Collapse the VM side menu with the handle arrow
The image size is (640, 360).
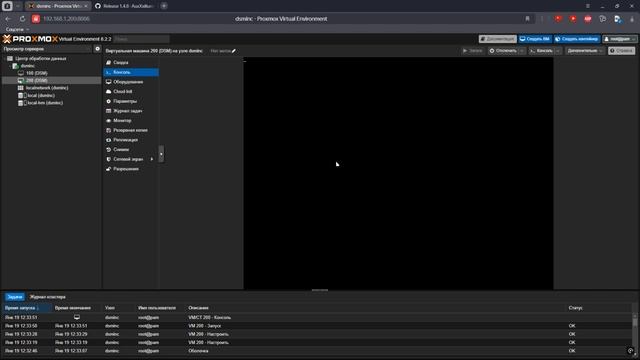tap(161, 154)
